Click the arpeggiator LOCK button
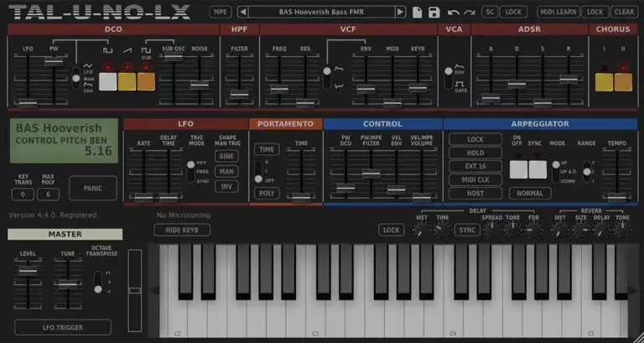 click(x=475, y=139)
